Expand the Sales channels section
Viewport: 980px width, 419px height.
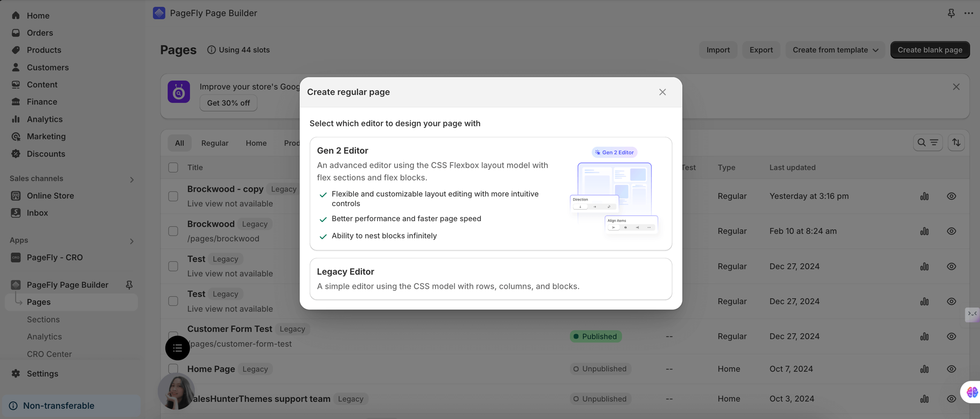tap(132, 179)
